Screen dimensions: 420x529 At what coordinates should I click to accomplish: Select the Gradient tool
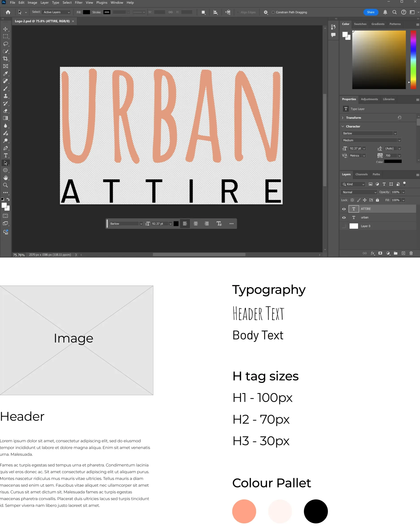click(x=5, y=118)
